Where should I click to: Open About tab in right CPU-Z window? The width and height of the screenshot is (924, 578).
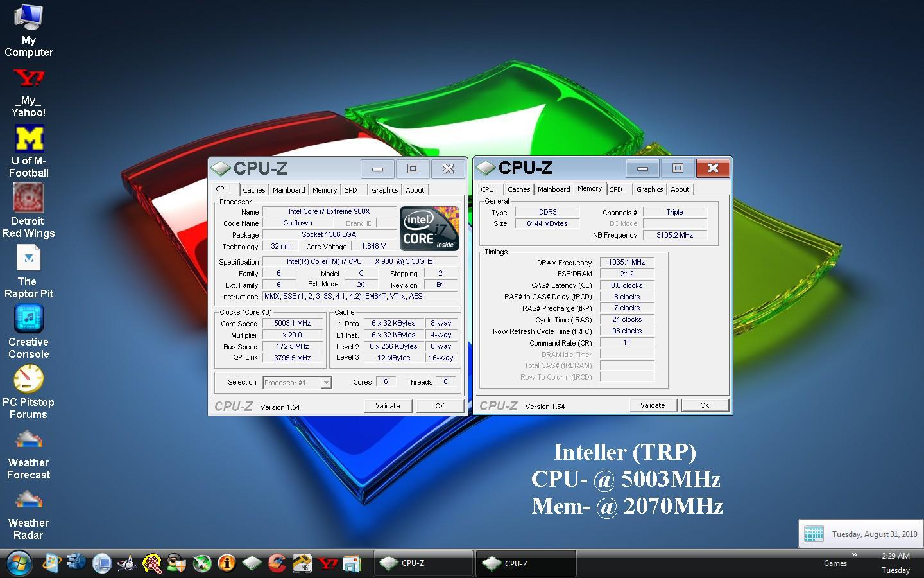tap(680, 189)
